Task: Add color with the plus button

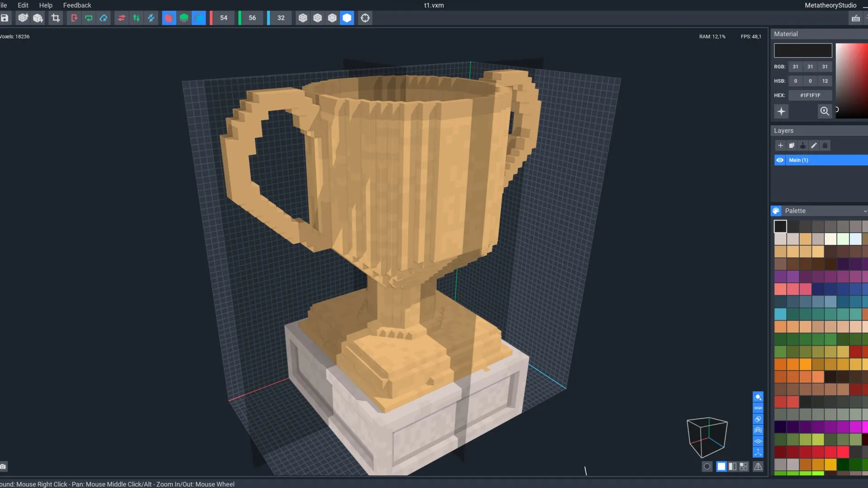Action: (781, 111)
